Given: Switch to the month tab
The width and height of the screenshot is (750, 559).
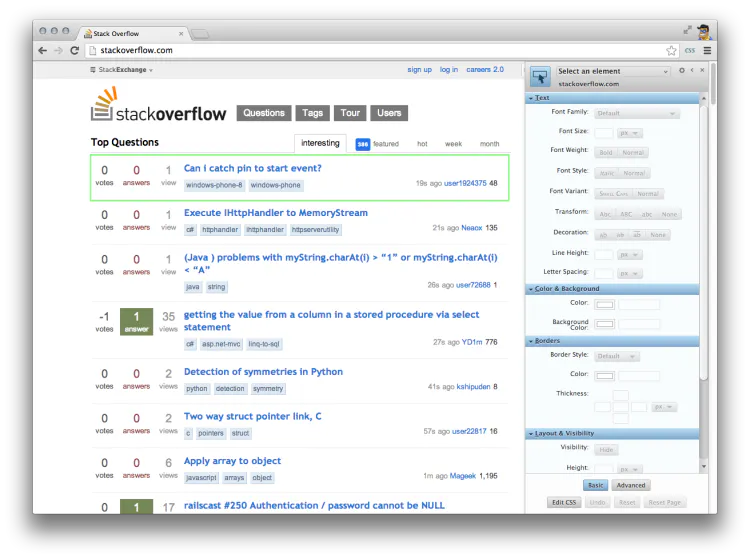Looking at the screenshot, I should 489,144.
